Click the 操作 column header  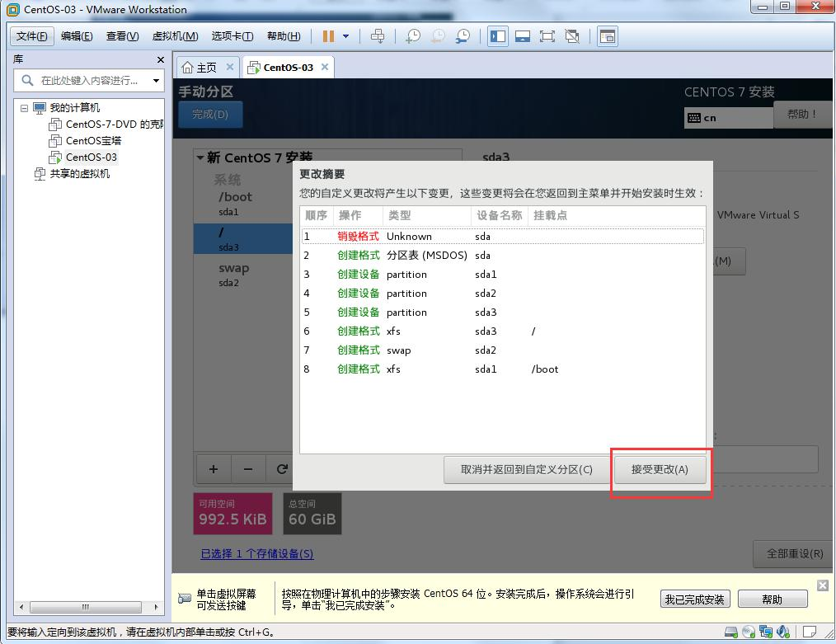359,215
